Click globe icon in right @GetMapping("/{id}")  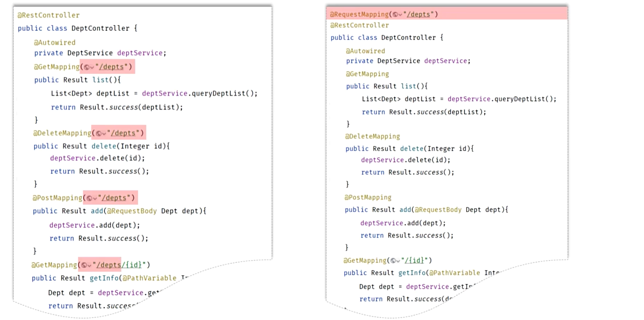393,261
